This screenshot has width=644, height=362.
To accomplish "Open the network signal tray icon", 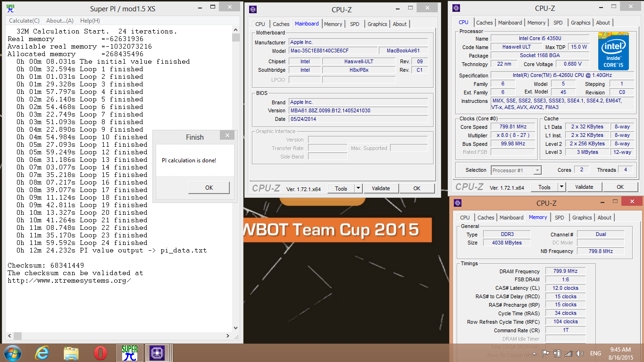I will (569, 353).
